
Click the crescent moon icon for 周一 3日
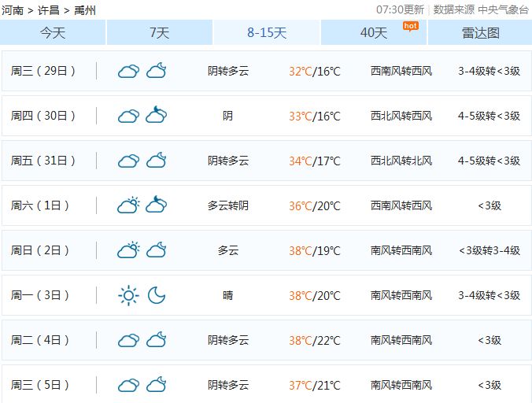point(157,295)
